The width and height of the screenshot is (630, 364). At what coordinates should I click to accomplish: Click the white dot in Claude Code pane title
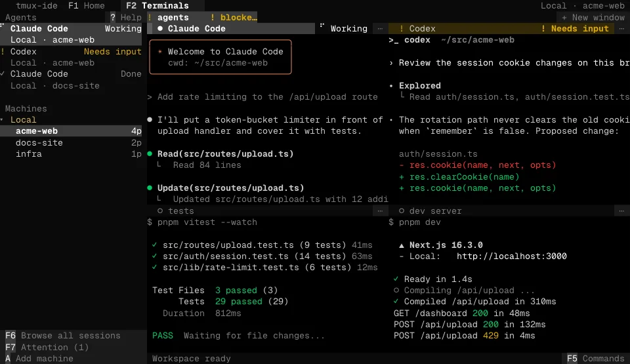tap(160, 28)
